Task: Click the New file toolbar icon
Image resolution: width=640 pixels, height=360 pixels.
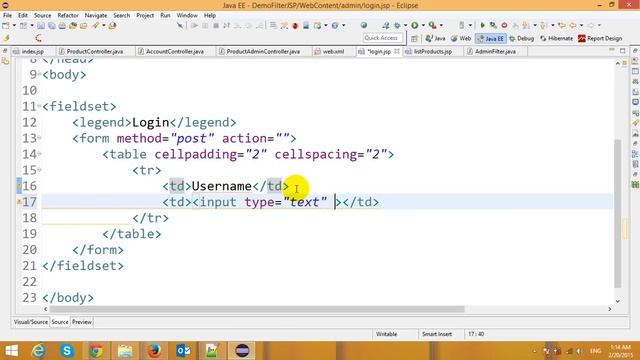Action: (5, 25)
